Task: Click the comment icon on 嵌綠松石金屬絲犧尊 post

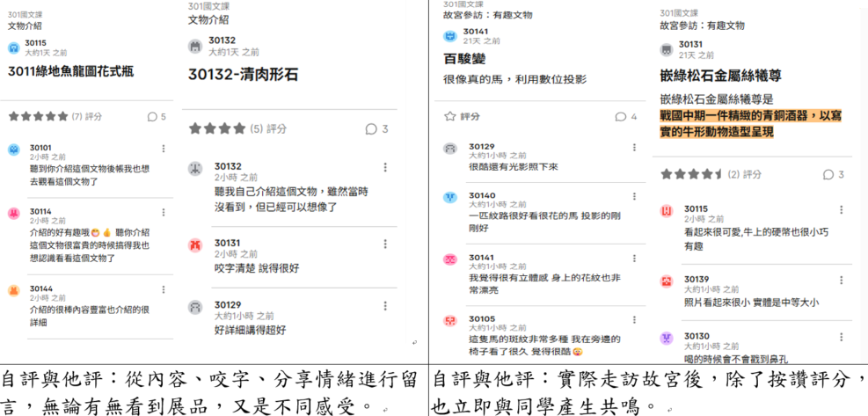Action: 827,174
